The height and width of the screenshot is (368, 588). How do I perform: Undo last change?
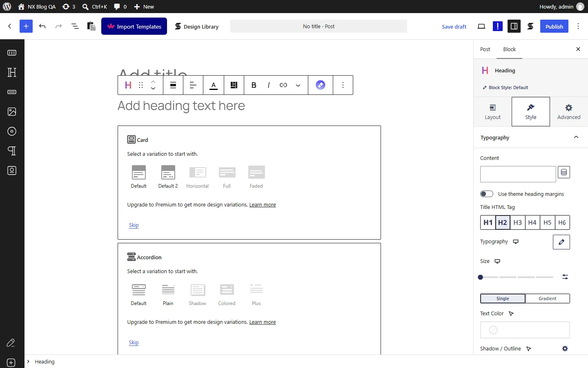click(x=42, y=26)
